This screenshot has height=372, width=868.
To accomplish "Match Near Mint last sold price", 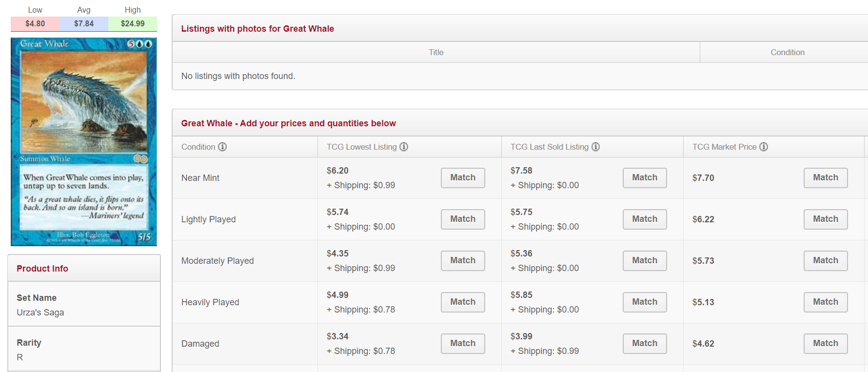I will pyautogui.click(x=645, y=178).
